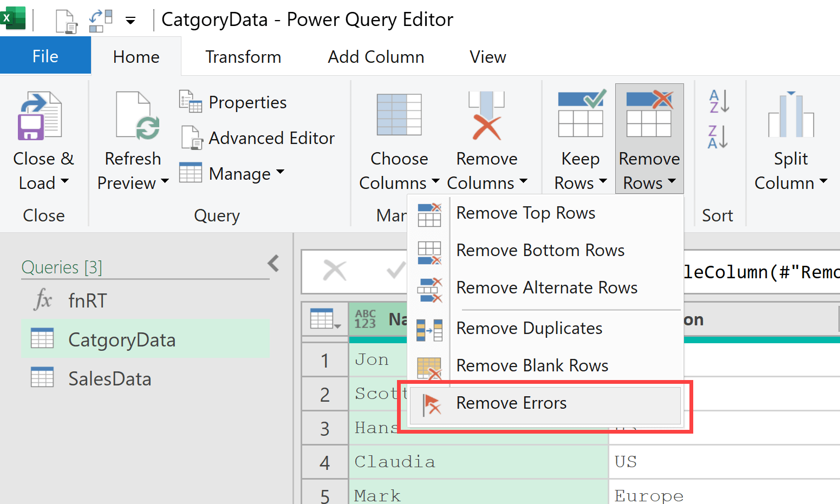The width and height of the screenshot is (840, 504).
Task: Click the document icon in quick access toolbar
Action: click(x=67, y=22)
